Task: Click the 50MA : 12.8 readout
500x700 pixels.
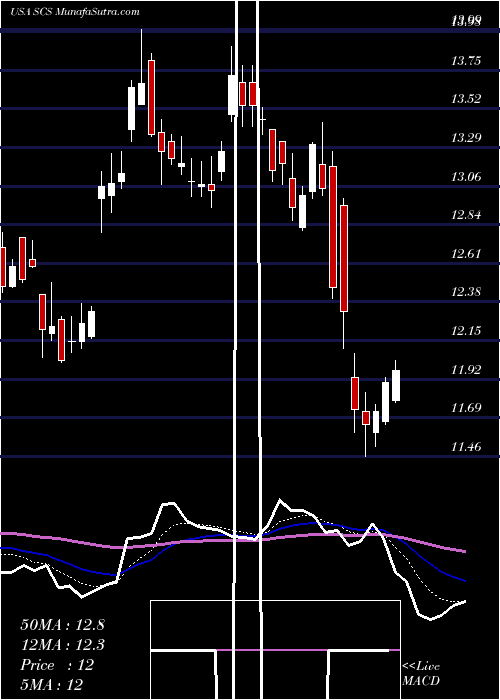Action: (62, 625)
